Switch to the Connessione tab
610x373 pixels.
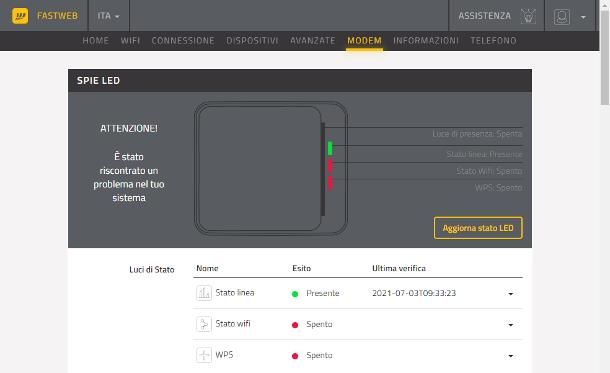point(183,40)
